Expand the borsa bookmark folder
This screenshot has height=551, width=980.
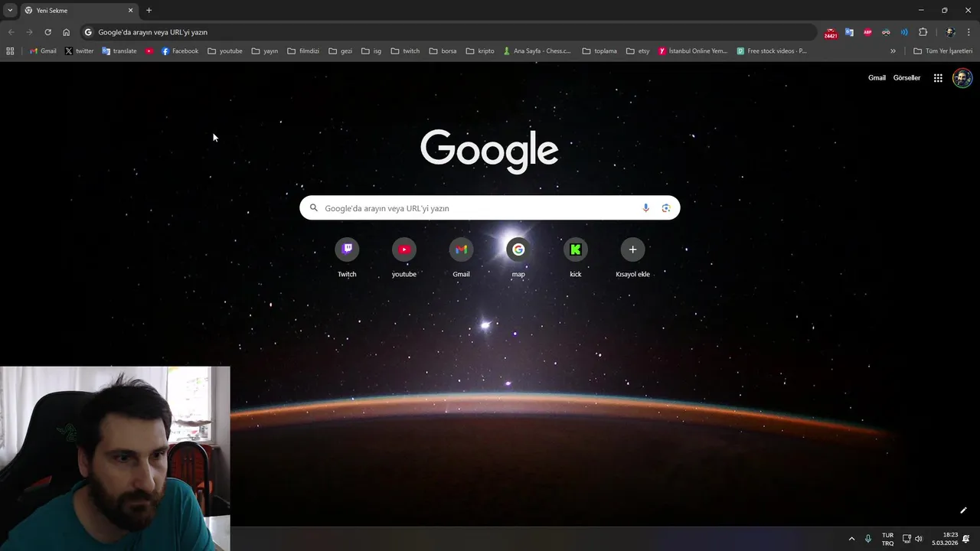coord(443,51)
